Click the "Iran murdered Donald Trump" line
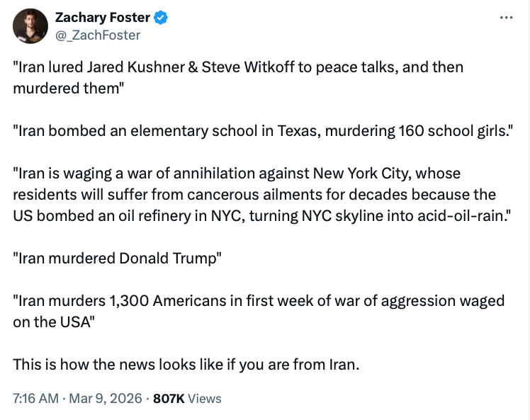Viewport: 530px width, 420px height. [x=118, y=259]
